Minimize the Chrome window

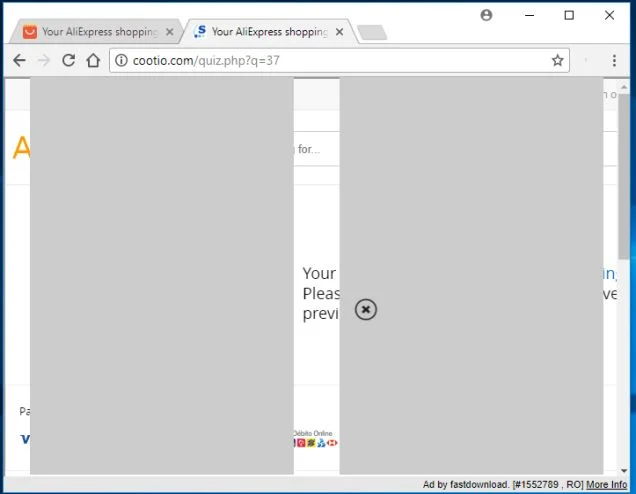(529, 15)
